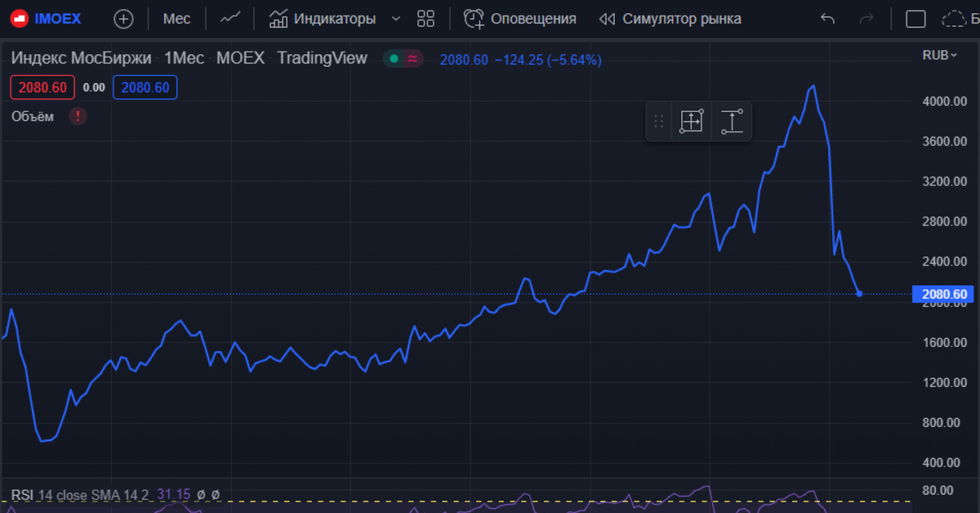Image resolution: width=980 pixels, height=513 pixels.
Task: Grab the floating toolbar drag handle
Action: (659, 122)
